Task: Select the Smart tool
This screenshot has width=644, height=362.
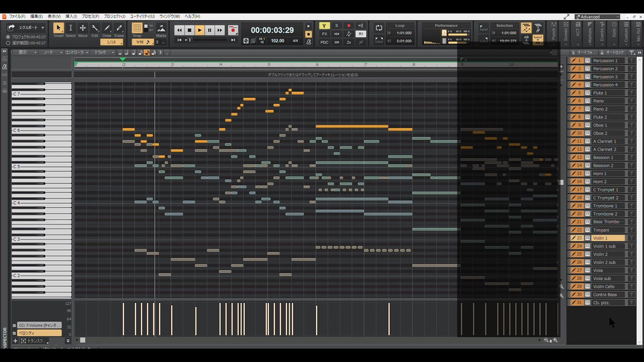Action: [58, 29]
